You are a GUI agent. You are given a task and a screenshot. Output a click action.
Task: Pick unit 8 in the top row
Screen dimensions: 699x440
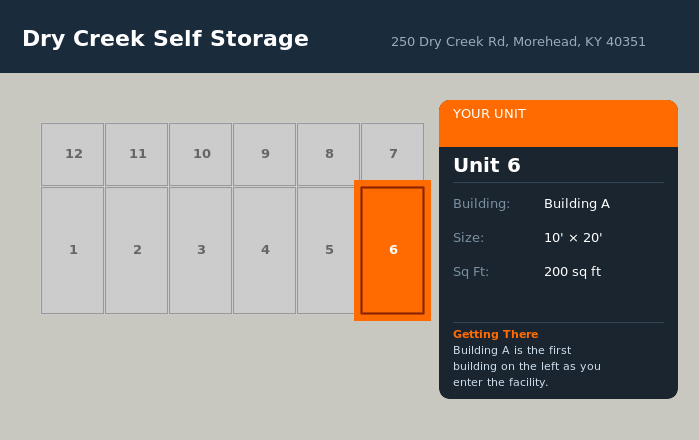[329, 154]
